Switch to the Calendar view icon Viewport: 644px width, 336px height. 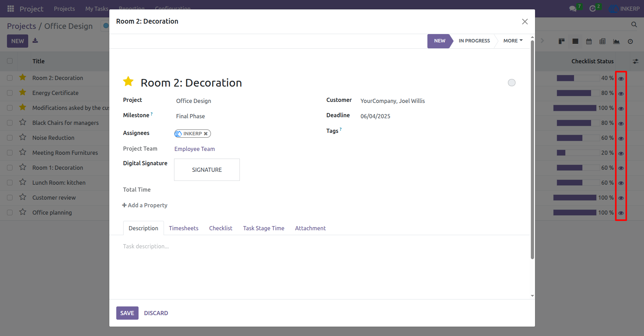coord(589,41)
